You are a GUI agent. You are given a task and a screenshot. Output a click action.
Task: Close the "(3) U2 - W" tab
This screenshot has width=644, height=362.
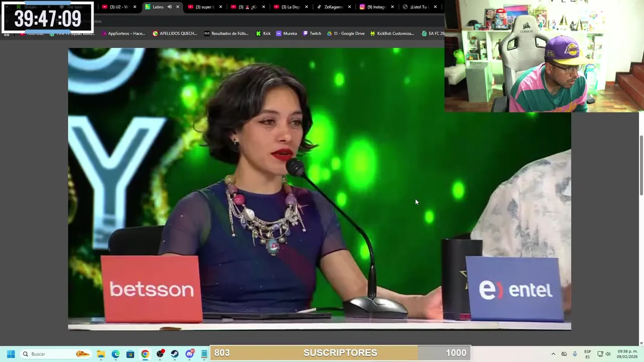(135, 7)
